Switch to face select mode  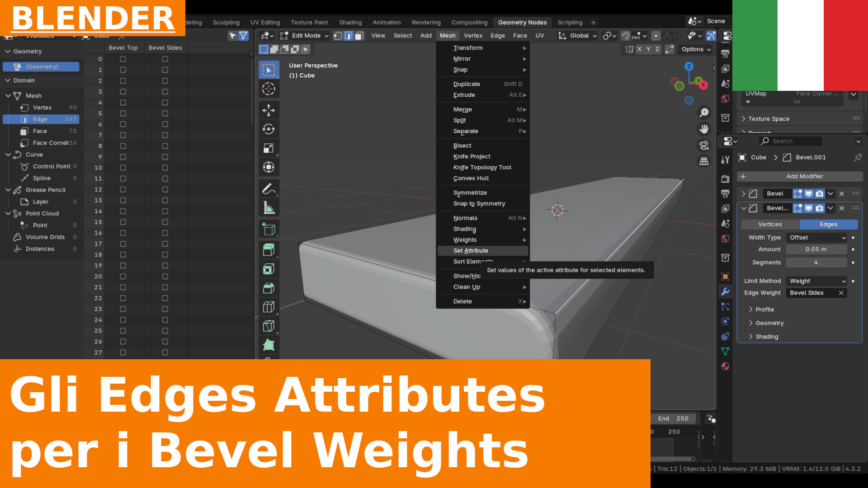click(x=359, y=36)
